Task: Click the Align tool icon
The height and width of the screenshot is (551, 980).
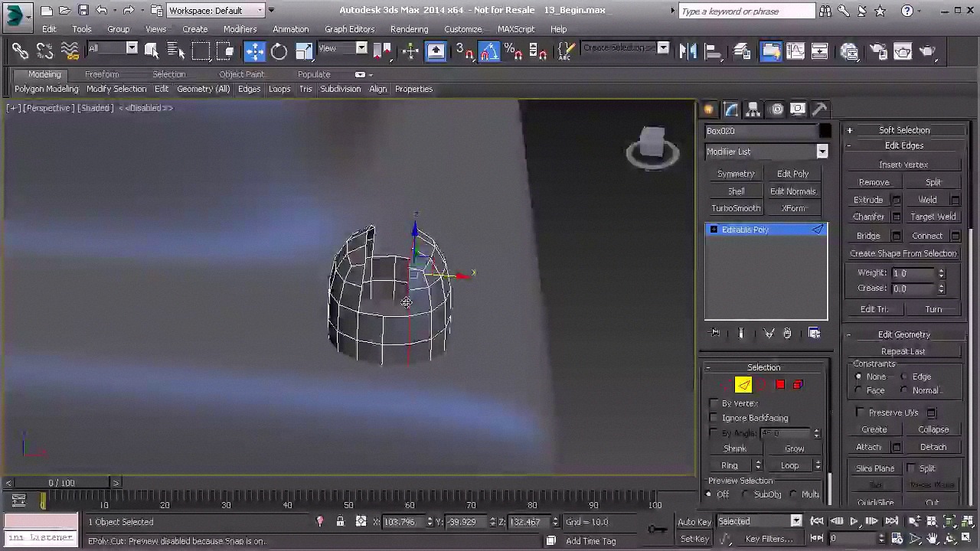Action: click(x=713, y=51)
